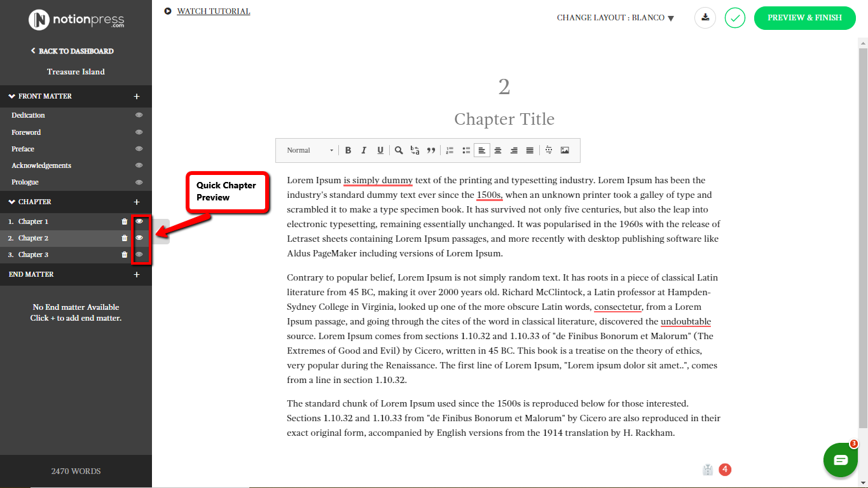868x488 pixels.
Task: Open Chapter 3 from the chapter list
Action: point(33,254)
